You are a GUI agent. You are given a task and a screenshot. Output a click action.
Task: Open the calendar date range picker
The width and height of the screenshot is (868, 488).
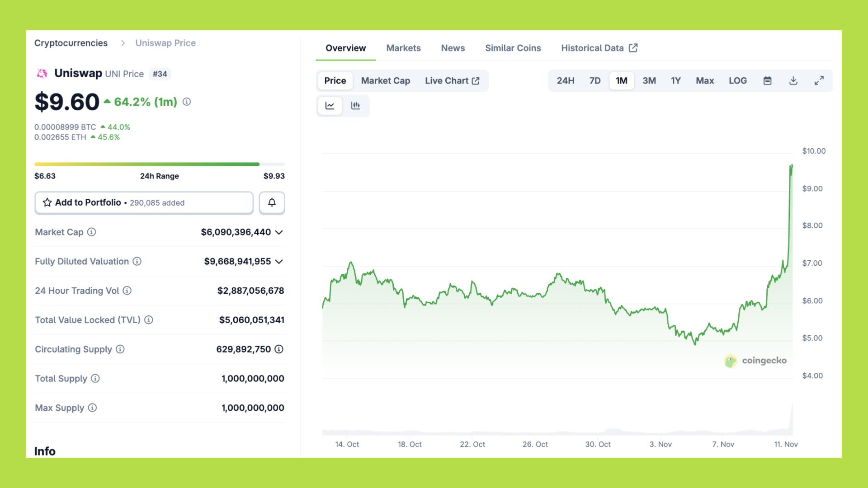(x=767, y=81)
